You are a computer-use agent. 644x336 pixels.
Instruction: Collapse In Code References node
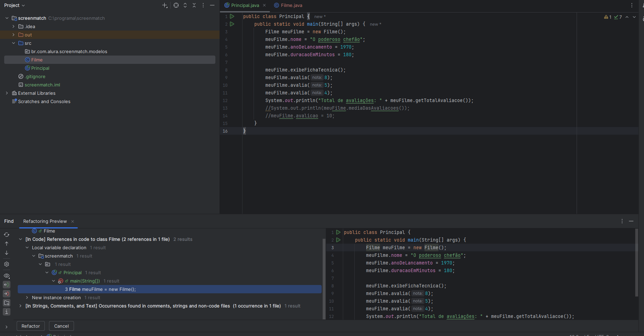[x=20, y=239]
